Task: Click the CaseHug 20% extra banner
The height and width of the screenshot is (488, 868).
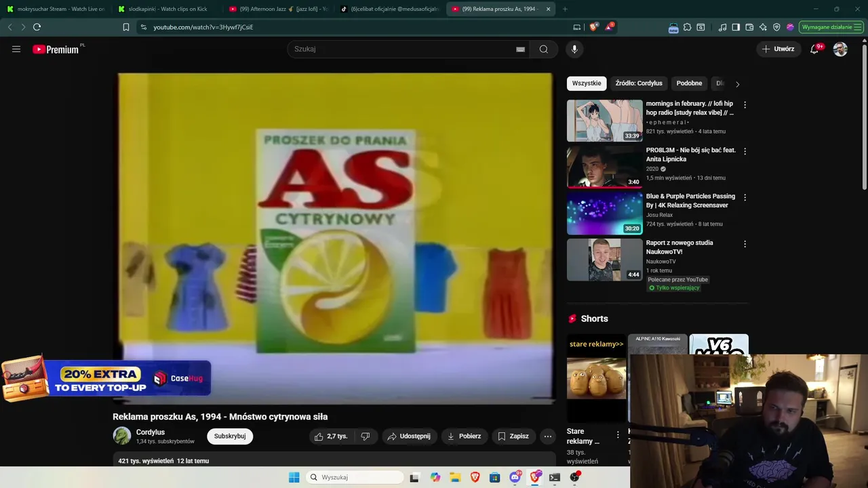Action: (106, 378)
